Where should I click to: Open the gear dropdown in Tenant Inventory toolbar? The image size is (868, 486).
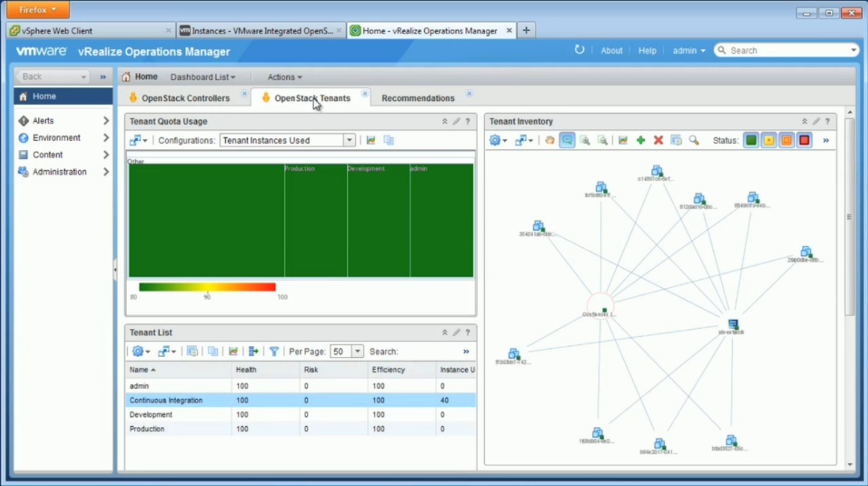(498, 141)
